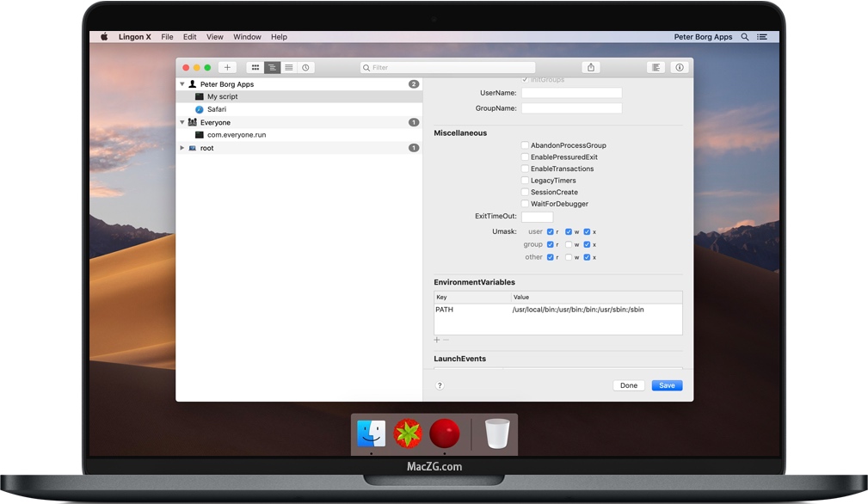Click the Filter search field
Screen dimensions: 868x504
447,66
